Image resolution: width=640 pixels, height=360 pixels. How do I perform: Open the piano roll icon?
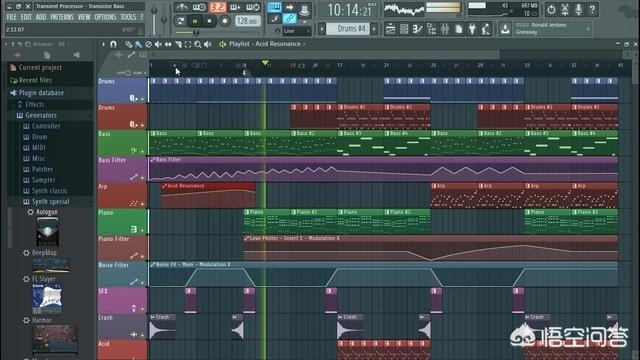click(x=418, y=29)
